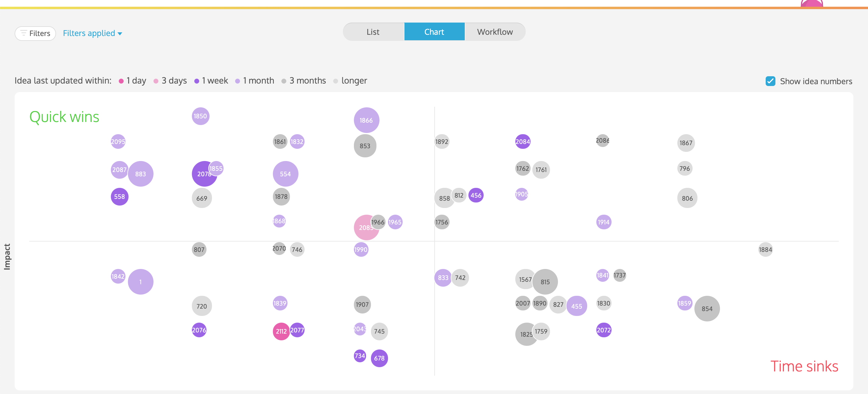Open idea bubble 558
Image resolution: width=868 pixels, height=394 pixels.
click(x=119, y=196)
